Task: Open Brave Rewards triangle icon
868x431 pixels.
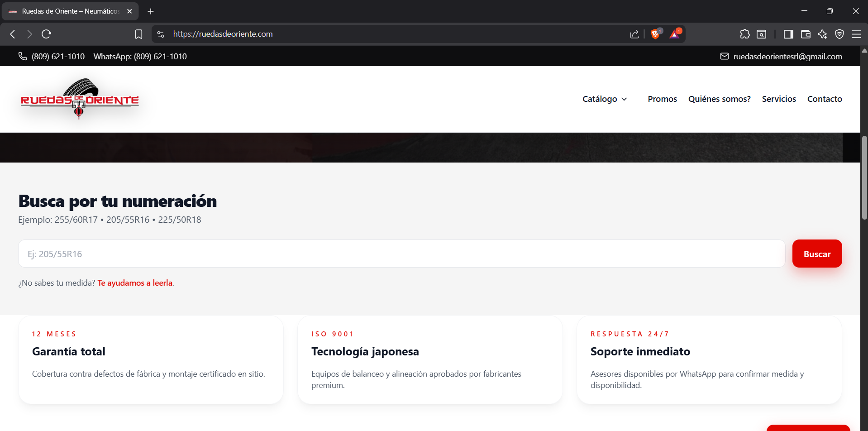Action: point(675,34)
